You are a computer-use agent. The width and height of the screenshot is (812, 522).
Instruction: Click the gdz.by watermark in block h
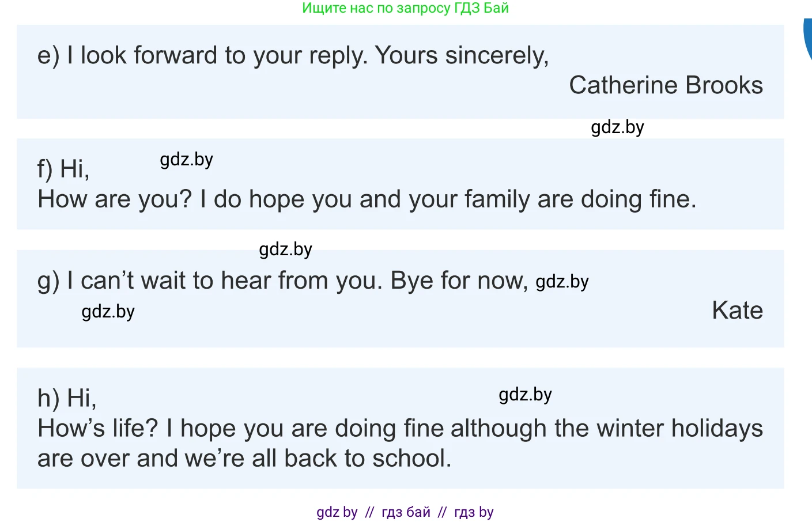pyautogui.click(x=525, y=394)
